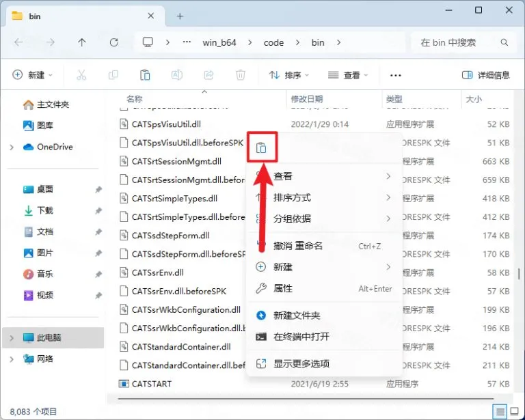
Task: Choose Open in Terminal (在终端中打开)
Action: point(324,337)
